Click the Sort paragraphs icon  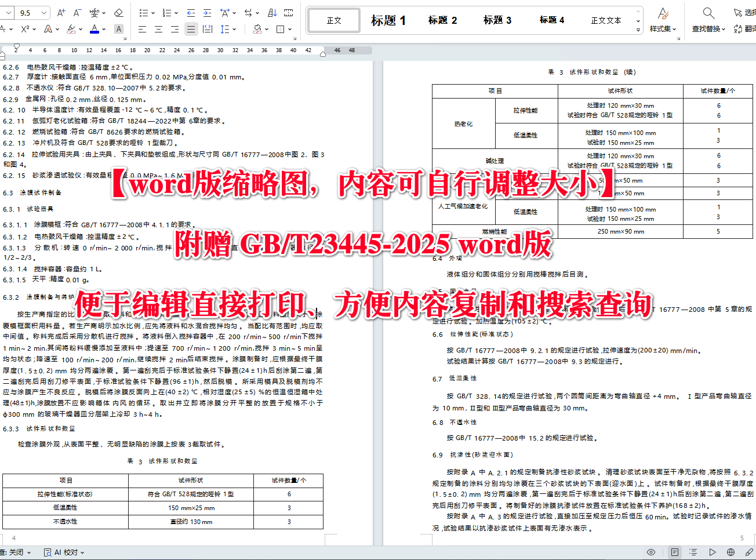click(272, 13)
